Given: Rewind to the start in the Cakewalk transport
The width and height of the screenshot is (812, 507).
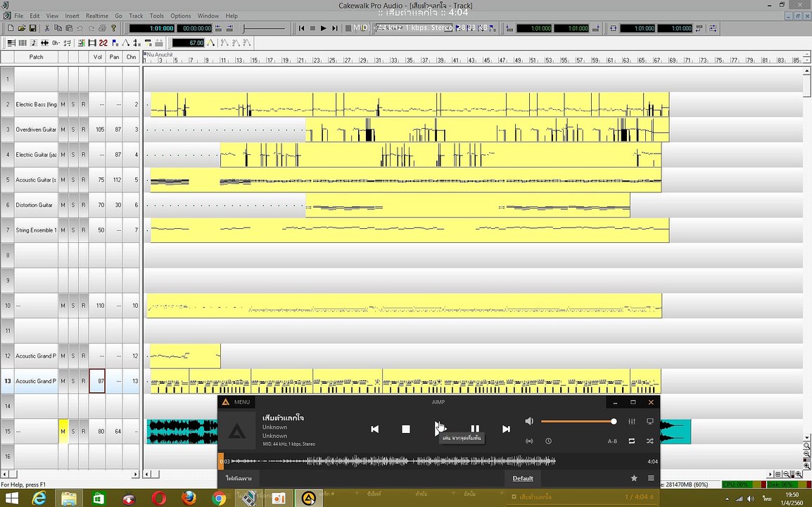Looking at the screenshot, I should 302,28.
